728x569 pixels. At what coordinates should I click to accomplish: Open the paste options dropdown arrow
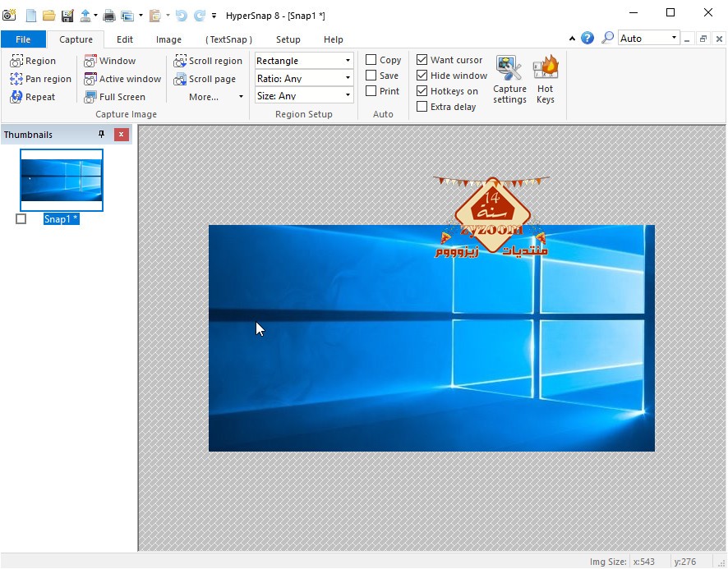(x=168, y=16)
